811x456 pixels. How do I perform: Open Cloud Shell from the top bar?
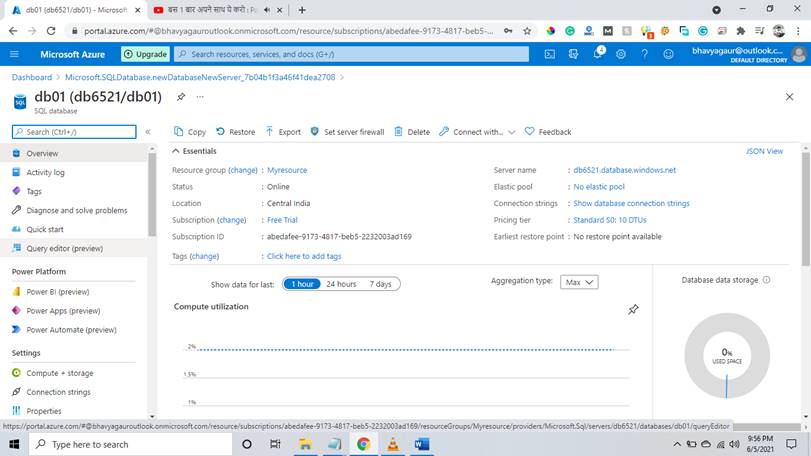click(x=549, y=54)
